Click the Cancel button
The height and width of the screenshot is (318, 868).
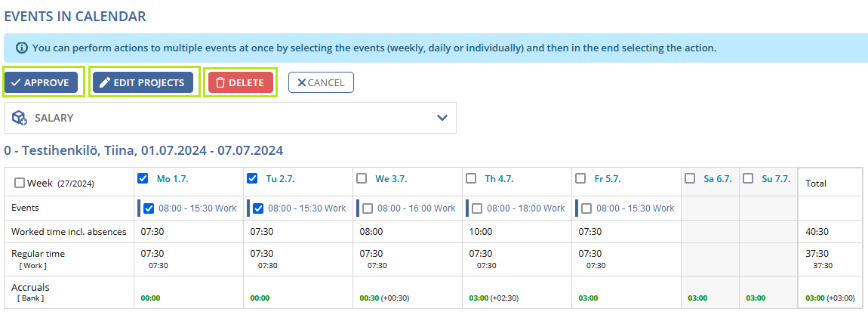[321, 82]
